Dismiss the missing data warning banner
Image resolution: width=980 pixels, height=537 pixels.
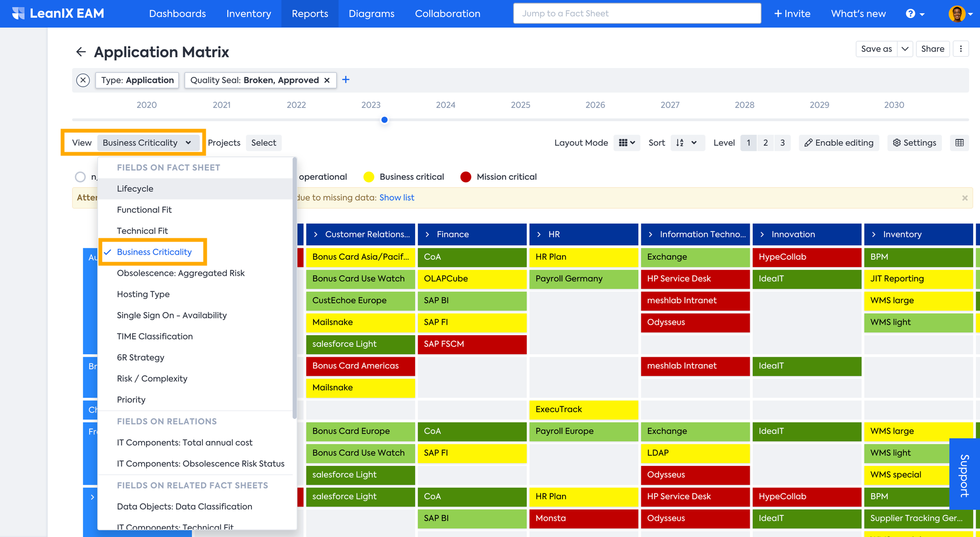pos(964,198)
